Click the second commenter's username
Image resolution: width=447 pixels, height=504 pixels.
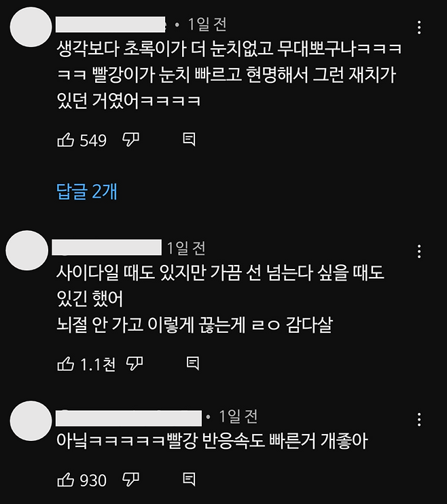[x=107, y=247]
